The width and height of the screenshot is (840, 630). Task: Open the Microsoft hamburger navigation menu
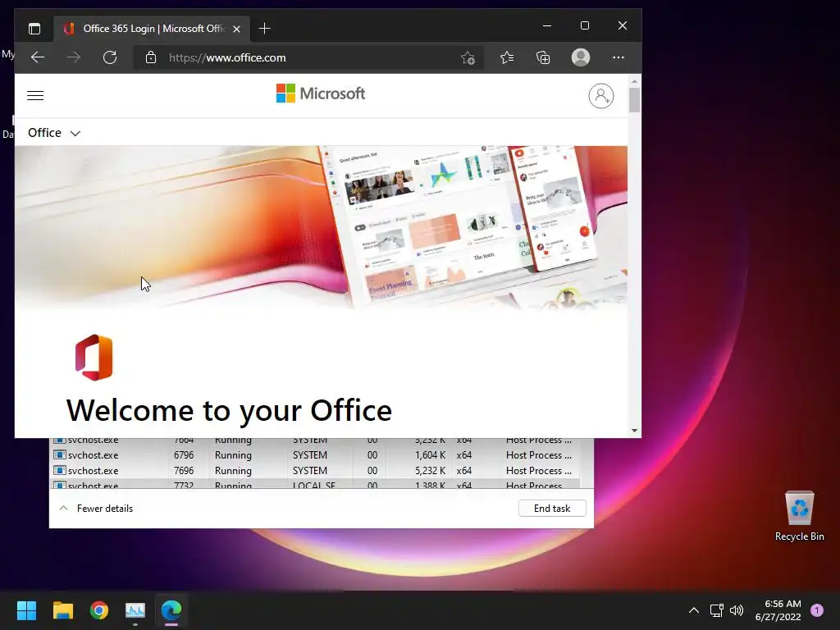coord(35,95)
